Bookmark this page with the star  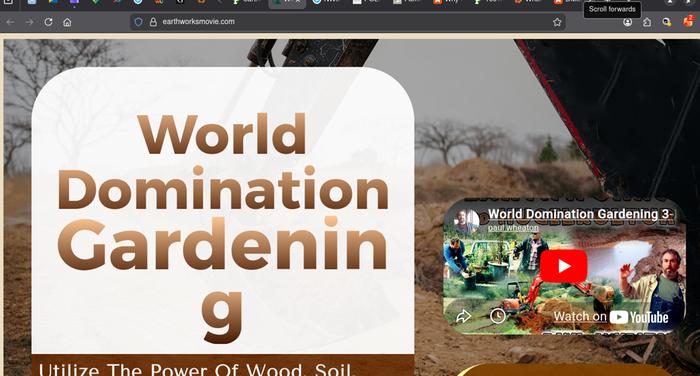[557, 22]
